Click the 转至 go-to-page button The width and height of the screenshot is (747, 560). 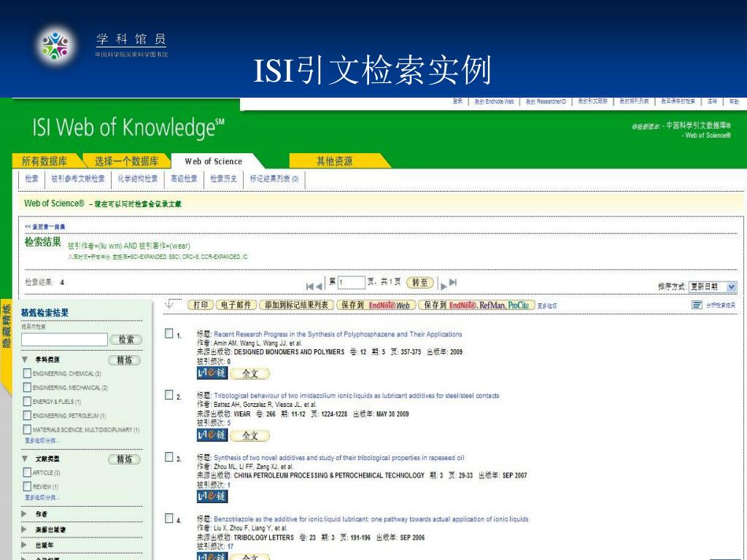pyautogui.click(x=420, y=282)
